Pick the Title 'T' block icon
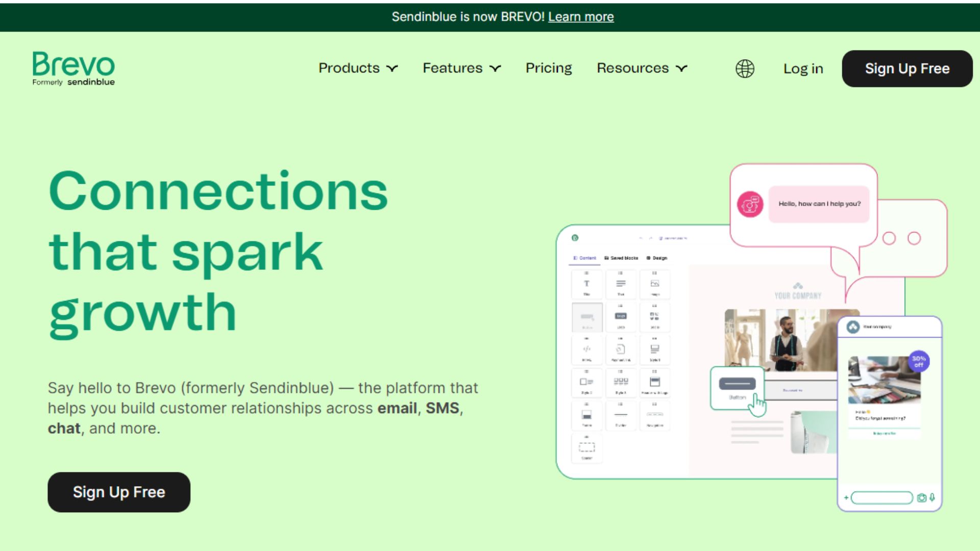Viewport: 980px width, 551px height. click(586, 284)
